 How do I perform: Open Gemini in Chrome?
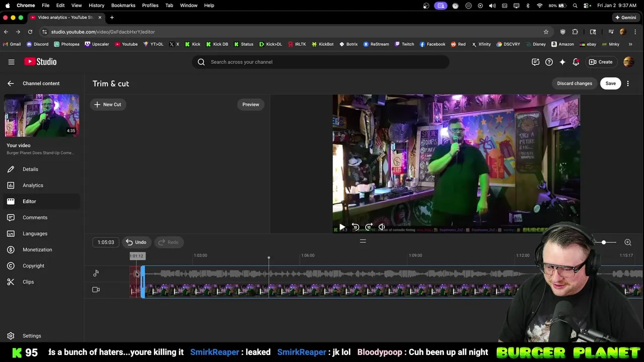click(x=625, y=17)
